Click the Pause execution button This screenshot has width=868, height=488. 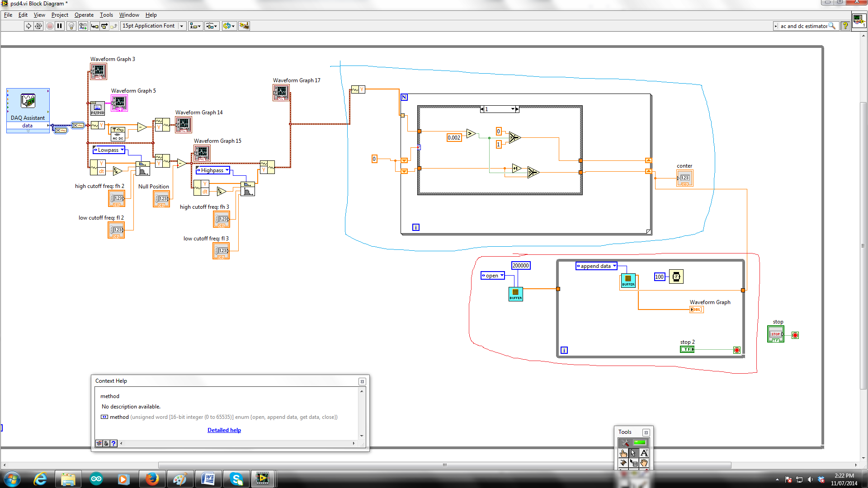pyautogui.click(x=59, y=26)
